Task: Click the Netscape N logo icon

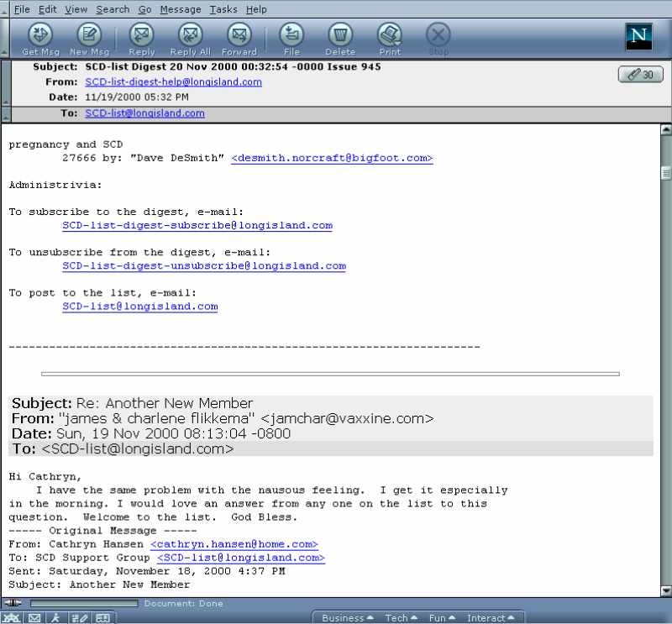Action: (640, 37)
